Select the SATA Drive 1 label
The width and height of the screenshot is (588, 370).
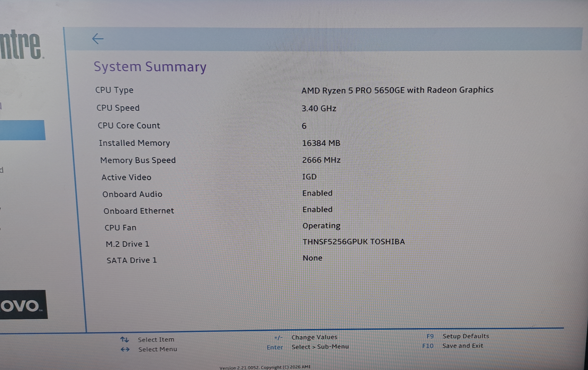tap(132, 260)
